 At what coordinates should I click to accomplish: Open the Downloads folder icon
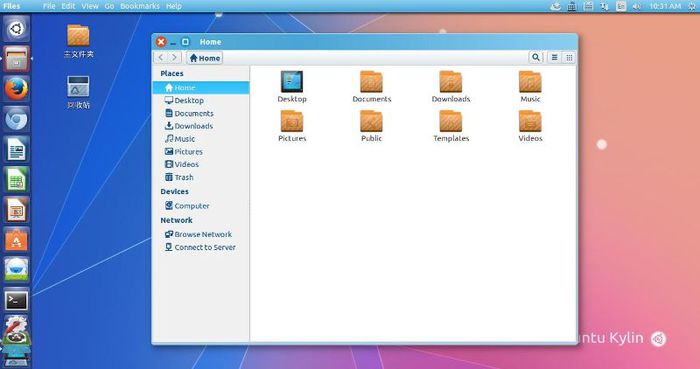click(451, 82)
